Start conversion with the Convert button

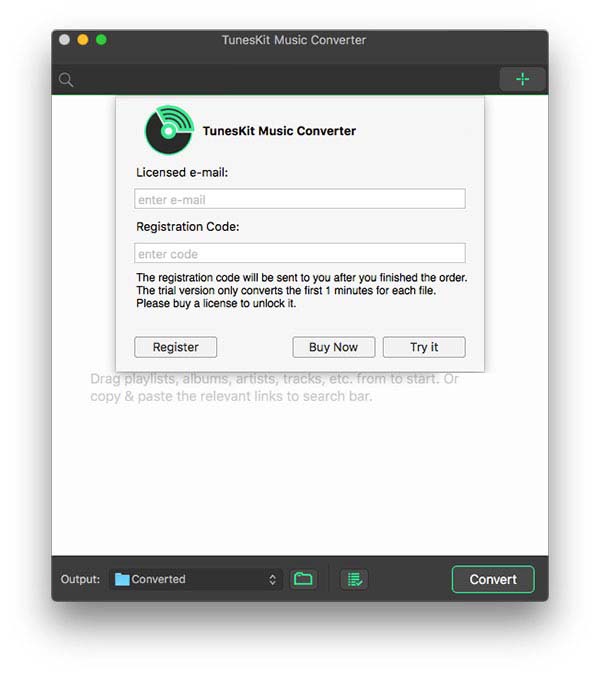[493, 579]
